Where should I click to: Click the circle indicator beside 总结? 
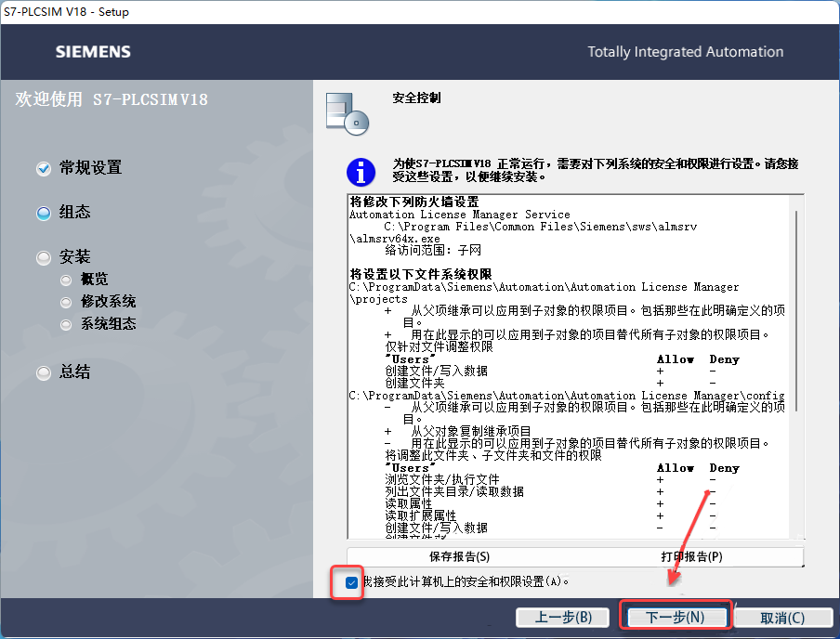tap(43, 372)
